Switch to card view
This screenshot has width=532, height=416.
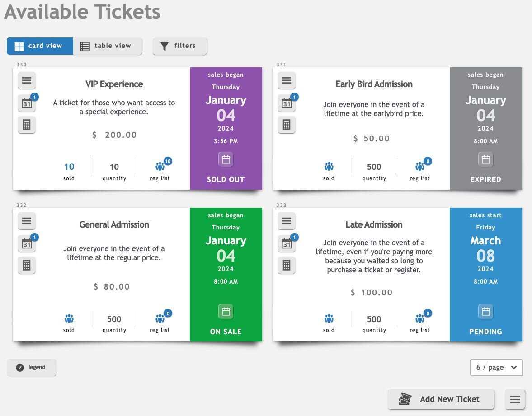40,46
